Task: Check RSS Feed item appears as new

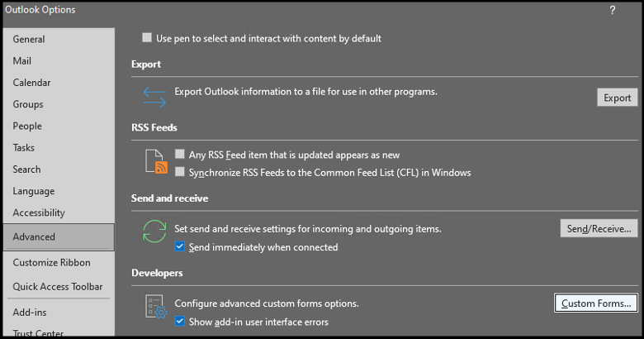Action: pyautogui.click(x=181, y=155)
